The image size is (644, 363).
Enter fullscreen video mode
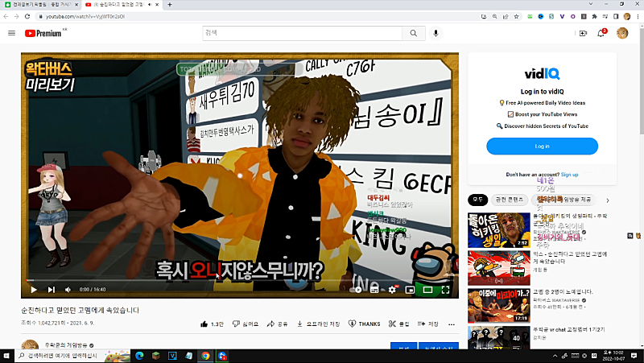coord(445,290)
